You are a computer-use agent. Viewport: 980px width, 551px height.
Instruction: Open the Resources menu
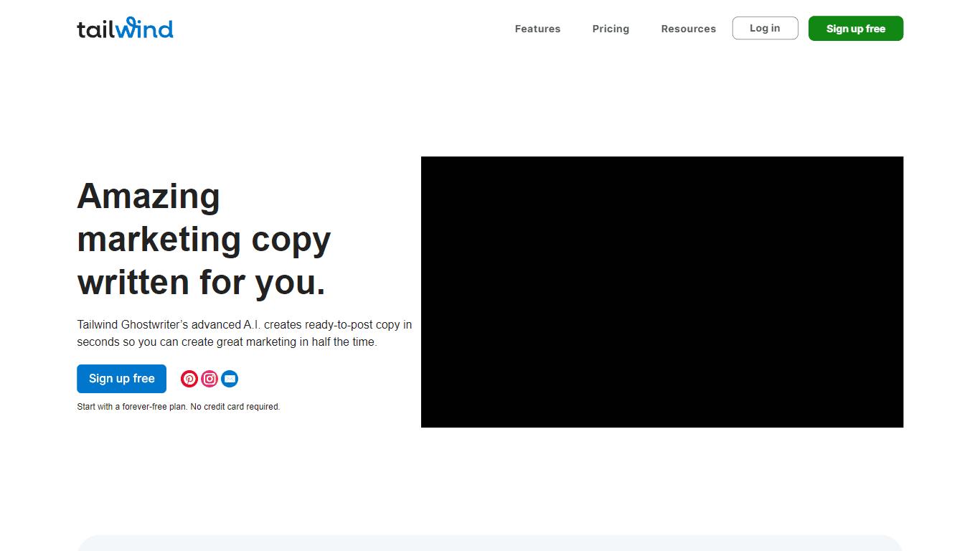pos(688,29)
